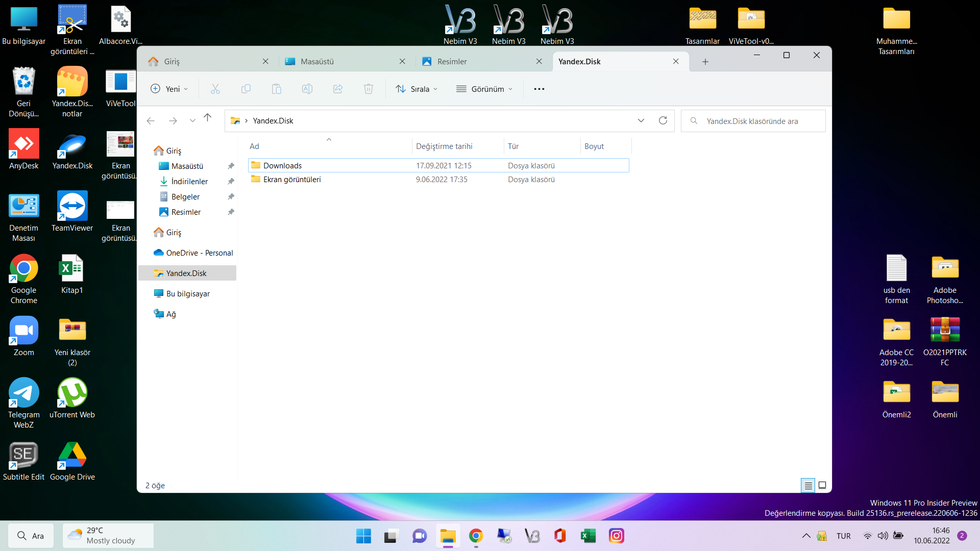980x551 pixels.
Task: Click the Paste clipboard icon
Action: [x=276, y=89]
